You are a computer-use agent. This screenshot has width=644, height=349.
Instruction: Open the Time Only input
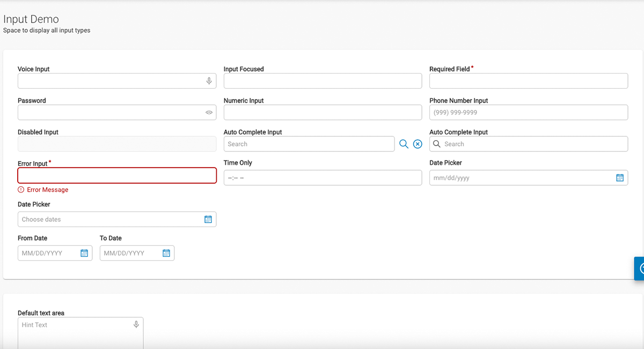323,178
